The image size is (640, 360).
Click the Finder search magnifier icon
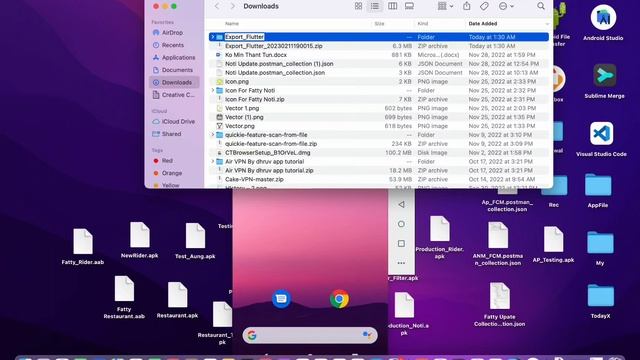(541, 6)
